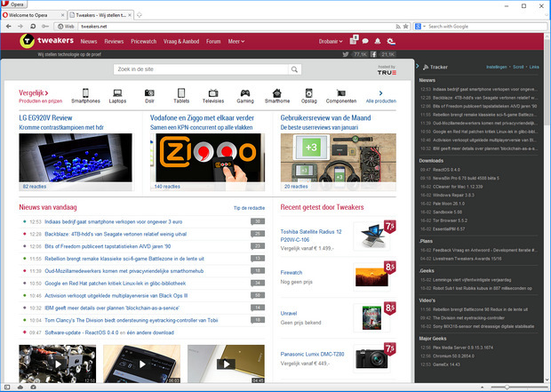
Task: Open ReactOS 0.4.0 in Tracker Downloads
Action: pyautogui.click(x=446, y=170)
